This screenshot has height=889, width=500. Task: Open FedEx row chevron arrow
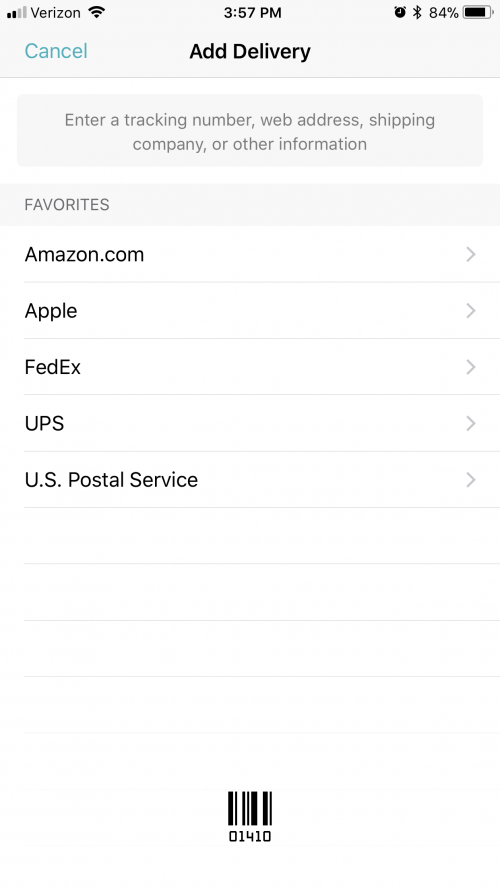point(471,367)
